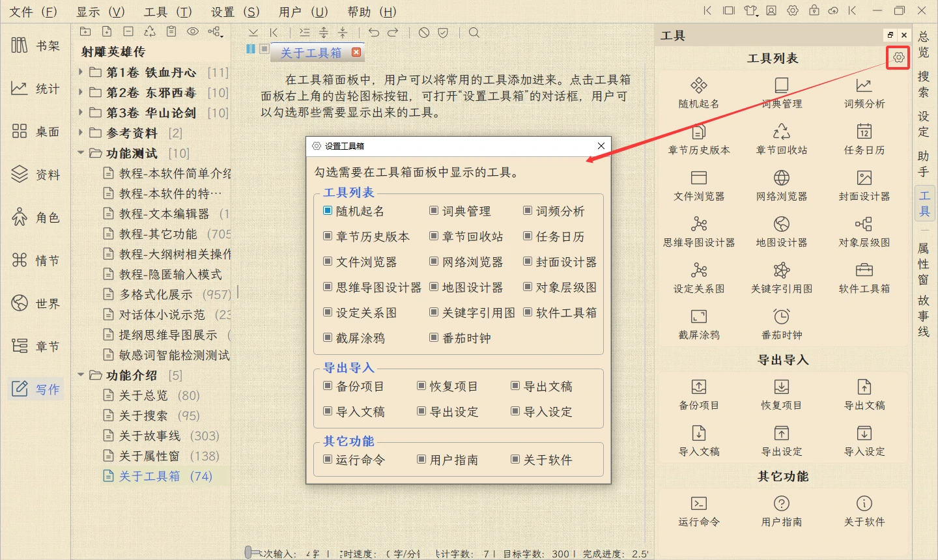Expand the 第1卷 铁血丹心 folder
The height and width of the screenshot is (560, 938).
pyautogui.click(x=81, y=72)
